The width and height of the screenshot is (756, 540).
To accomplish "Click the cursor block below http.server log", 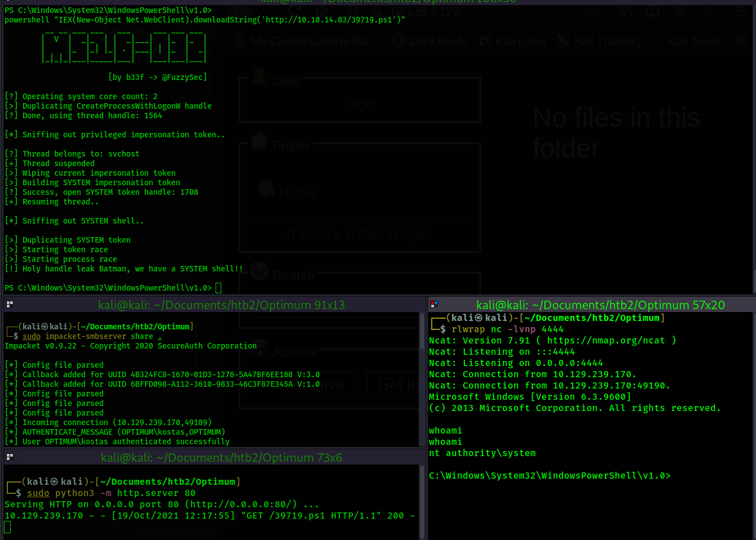I will tap(7, 527).
